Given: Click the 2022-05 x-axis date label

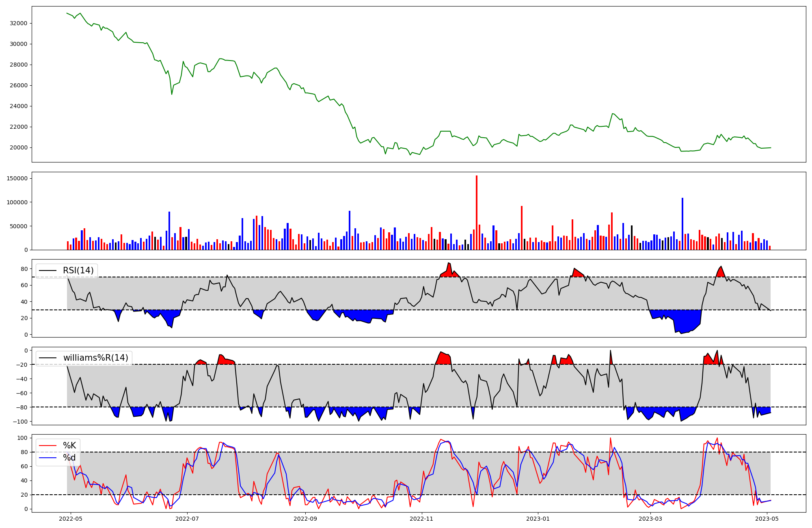Looking at the screenshot, I should click(x=71, y=518).
